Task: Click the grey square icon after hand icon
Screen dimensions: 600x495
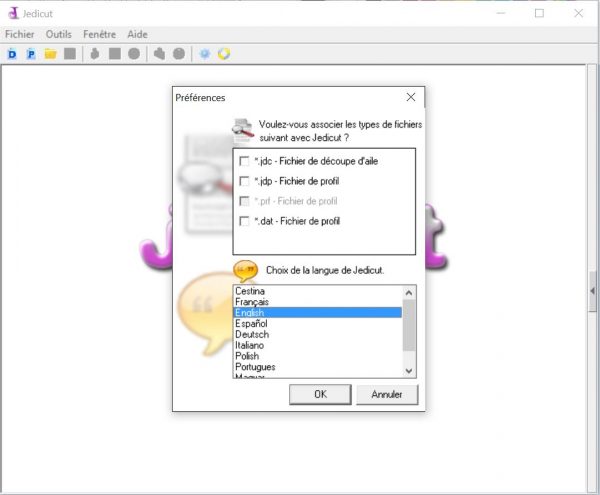Action: [115, 54]
